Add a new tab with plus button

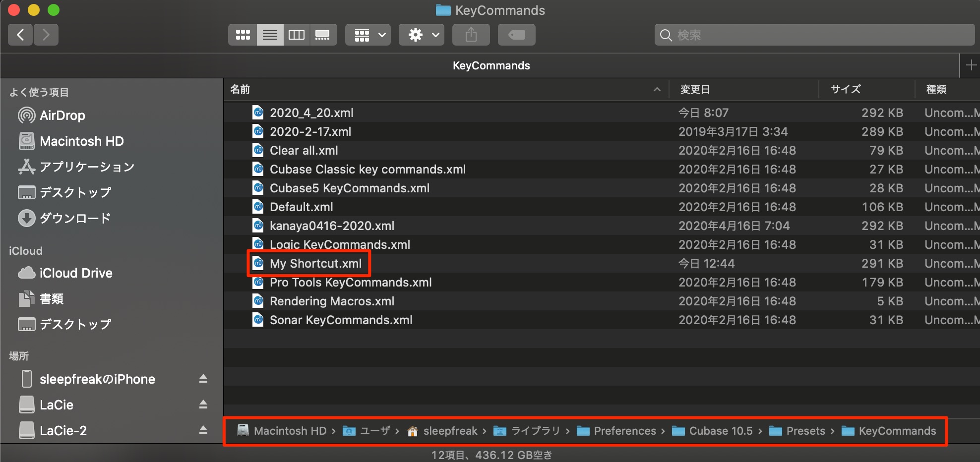pos(971,65)
